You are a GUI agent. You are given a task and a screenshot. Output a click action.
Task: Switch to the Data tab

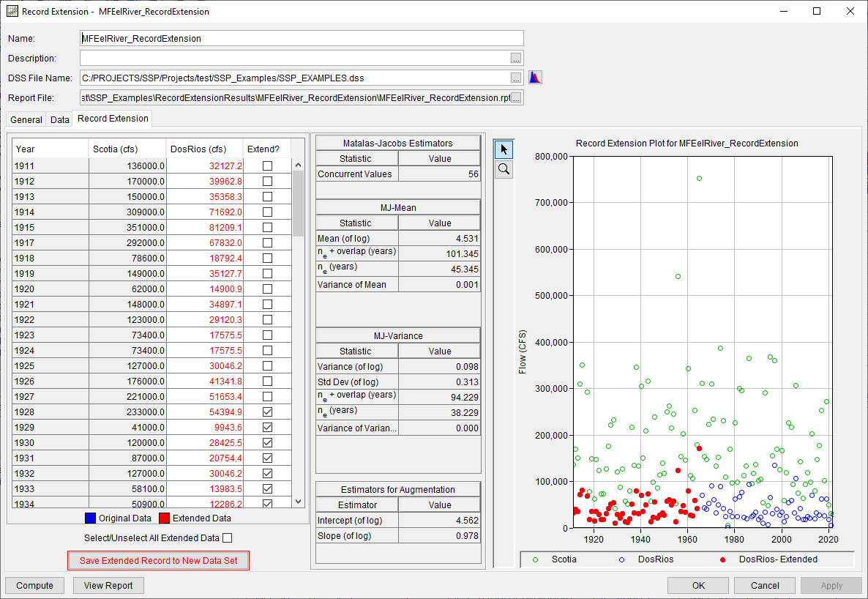[x=60, y=119]
